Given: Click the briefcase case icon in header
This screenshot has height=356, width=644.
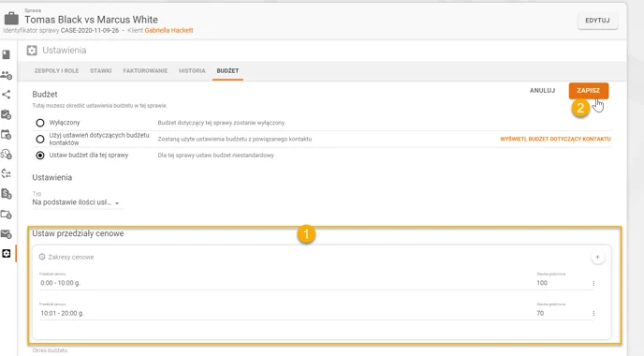Looking at the screenshot, I should coord(11,19).
